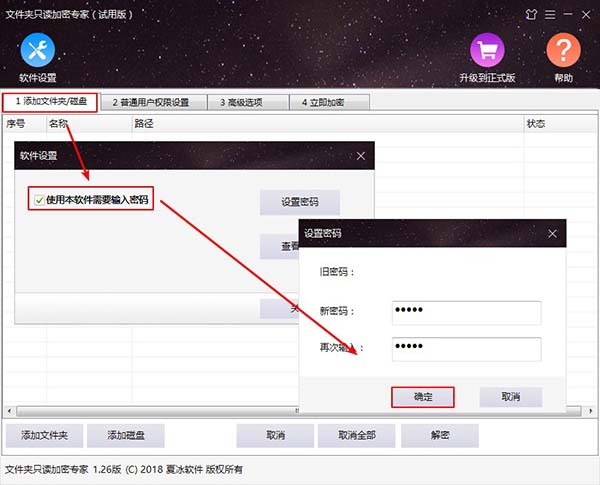Screen dimensions: 600x485
Task: Open the 软件设置 wrench icon
Action: [x=38, y=50]
